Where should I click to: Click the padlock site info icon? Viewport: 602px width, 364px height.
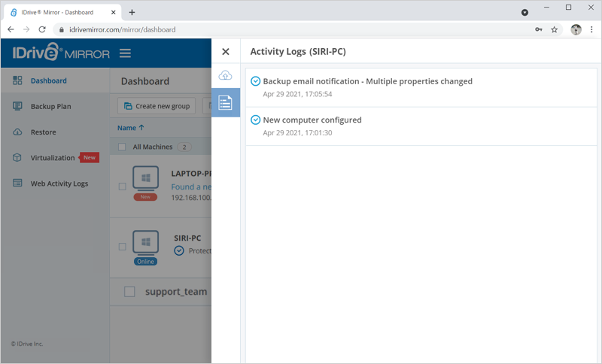(62, 29)
